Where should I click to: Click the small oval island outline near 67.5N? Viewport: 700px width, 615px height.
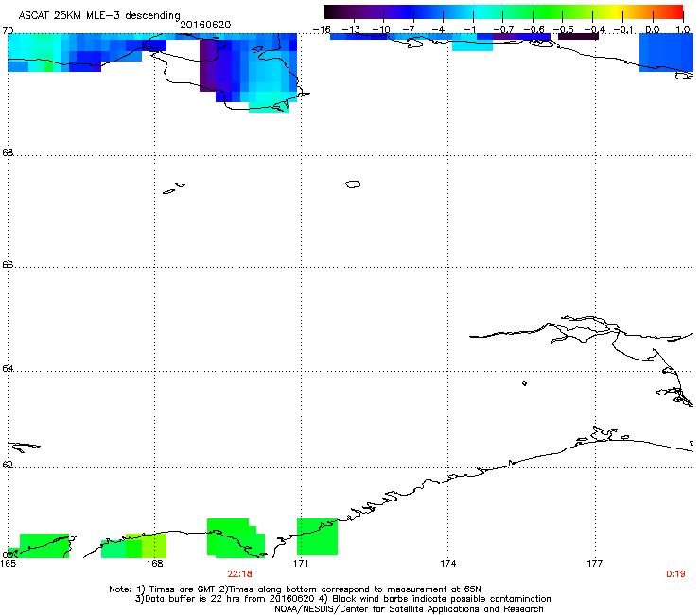pos(353,184)
